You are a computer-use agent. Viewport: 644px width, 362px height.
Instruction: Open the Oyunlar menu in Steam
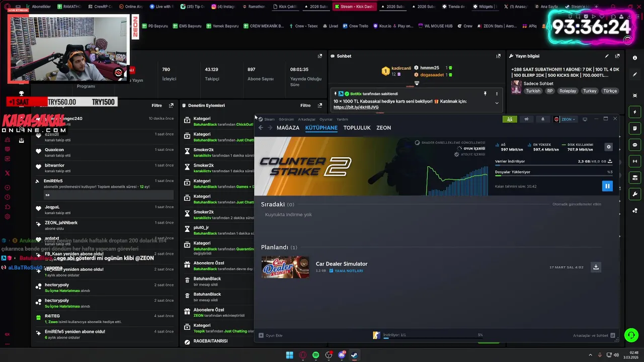(326, 119)
